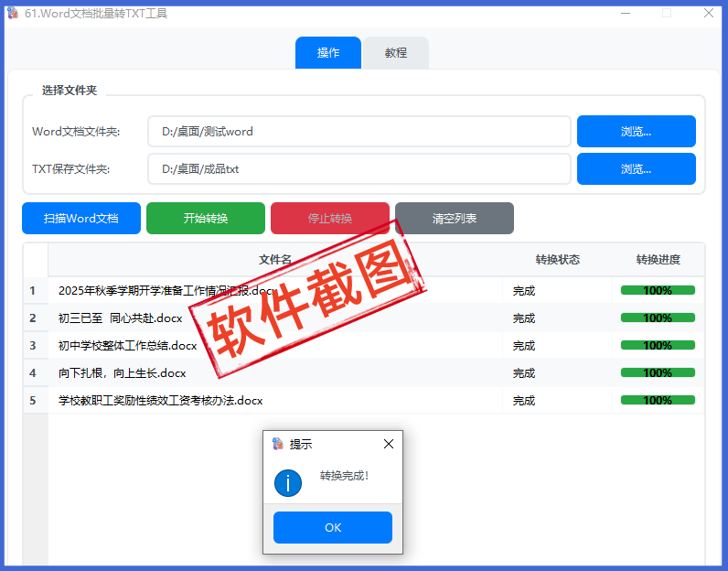Image resolution: width=728 pixels, height=571 pixels.
Task: Click the app icon in title bar
Action: coord(13,13)
